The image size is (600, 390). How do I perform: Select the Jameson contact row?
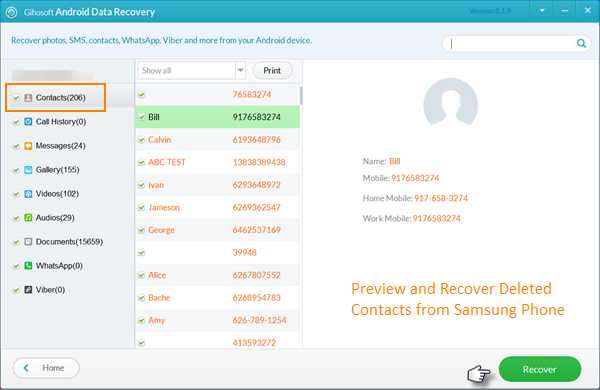pos(218,207)
